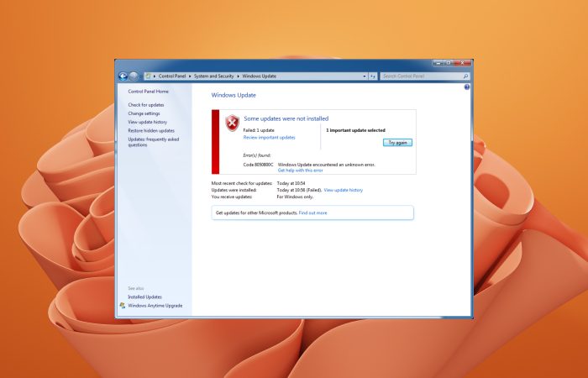This screenshot has height=378, width=588.
Task: Expand the arrow after System and Security
Action: (x=238, y=76)
